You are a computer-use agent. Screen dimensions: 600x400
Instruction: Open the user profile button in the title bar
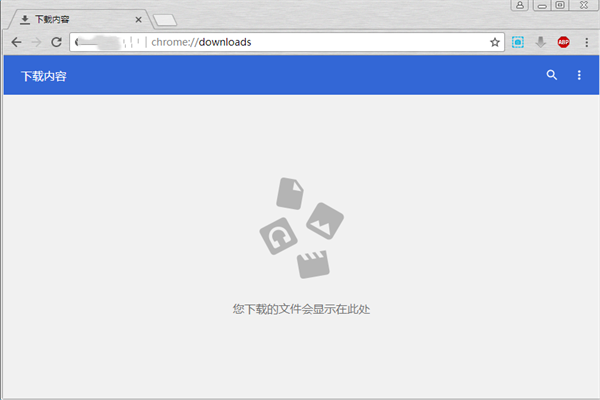(x=521, y=6)
